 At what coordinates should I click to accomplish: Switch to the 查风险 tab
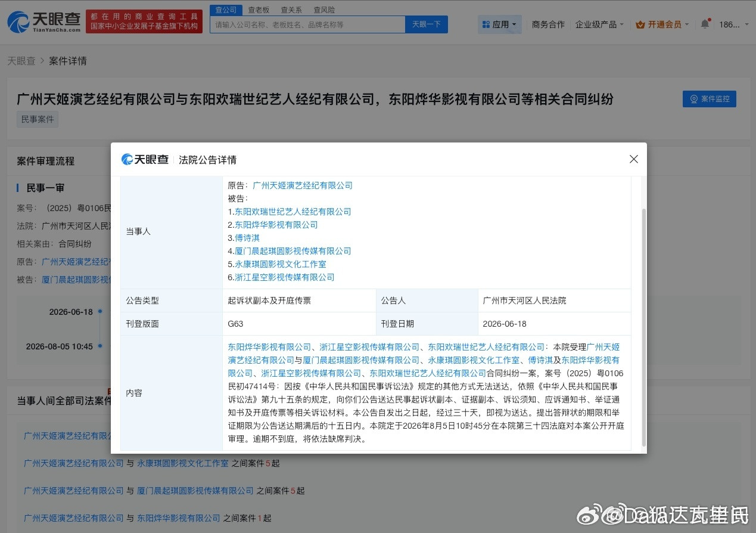tap(324, 10)
